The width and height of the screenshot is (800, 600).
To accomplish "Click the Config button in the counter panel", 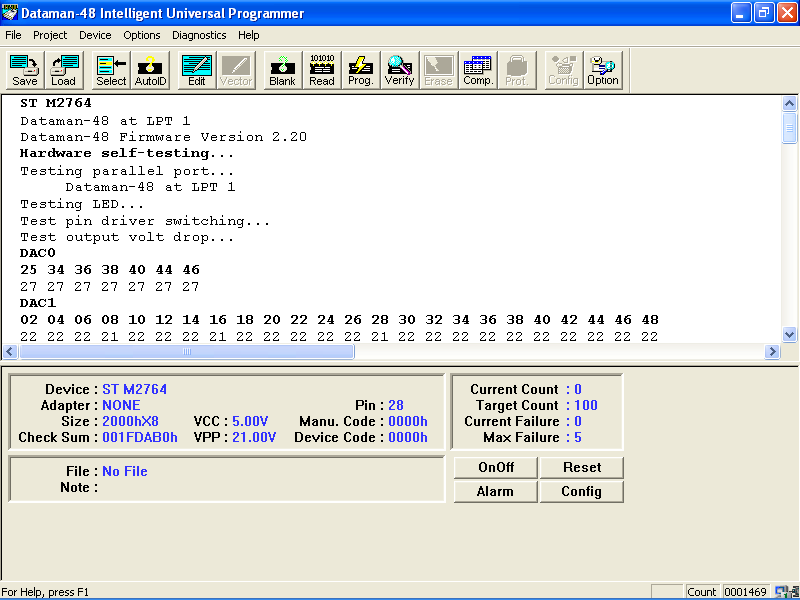I will (582, 491).
